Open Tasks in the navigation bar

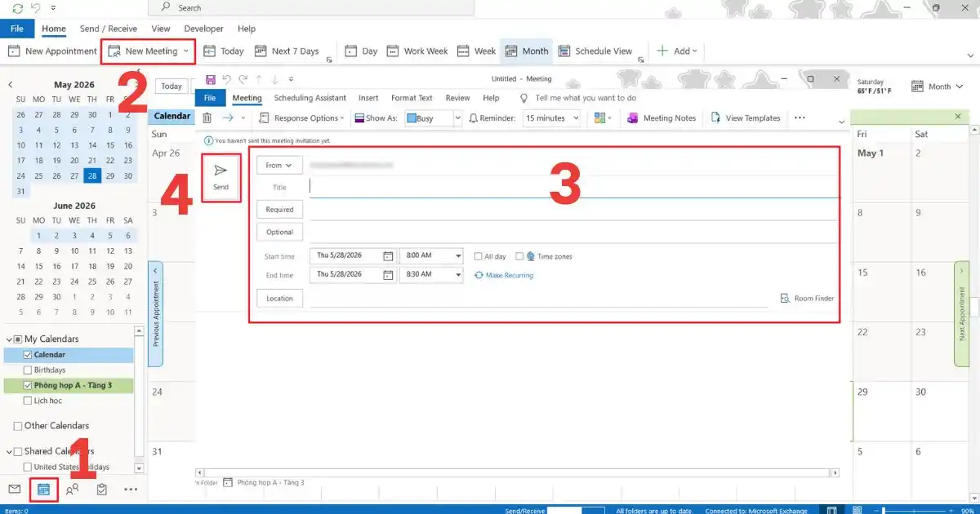[101, 490]
